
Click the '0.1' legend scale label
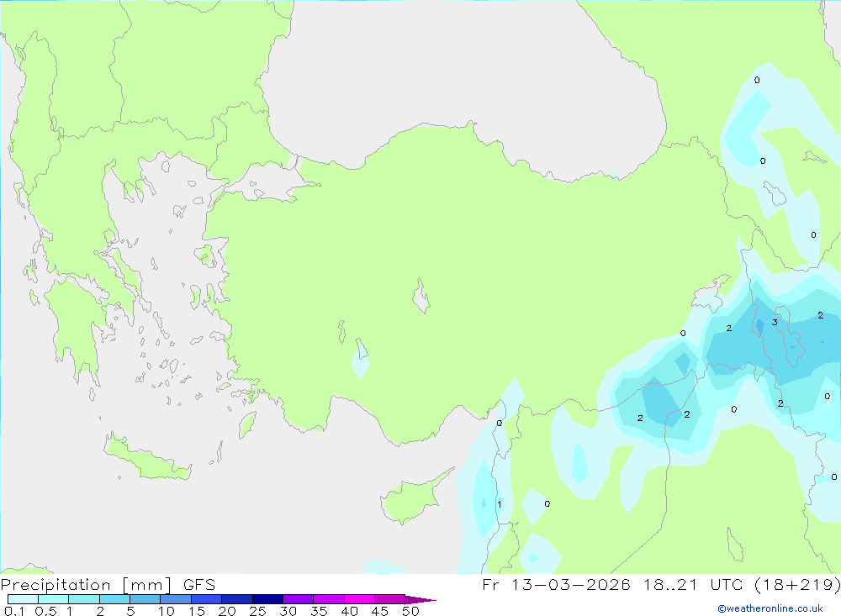click(x=14, y=611)
